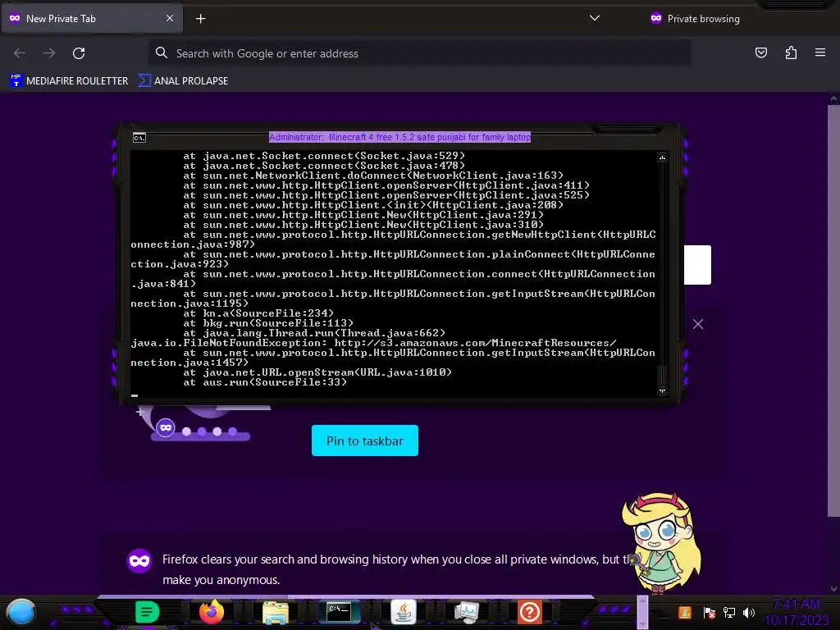Image resolution: width=840 pixels, height=630 pixels.
Task: Click the Star Butterfly desktop character
Action: (x=663, y=541)
